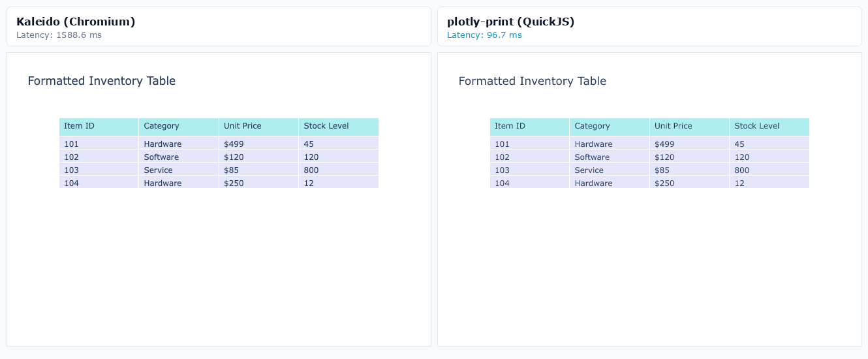This screenshot has width=868, height=359.
Task: Click cell 101 in Kaleido table
Action: point(99,143)
